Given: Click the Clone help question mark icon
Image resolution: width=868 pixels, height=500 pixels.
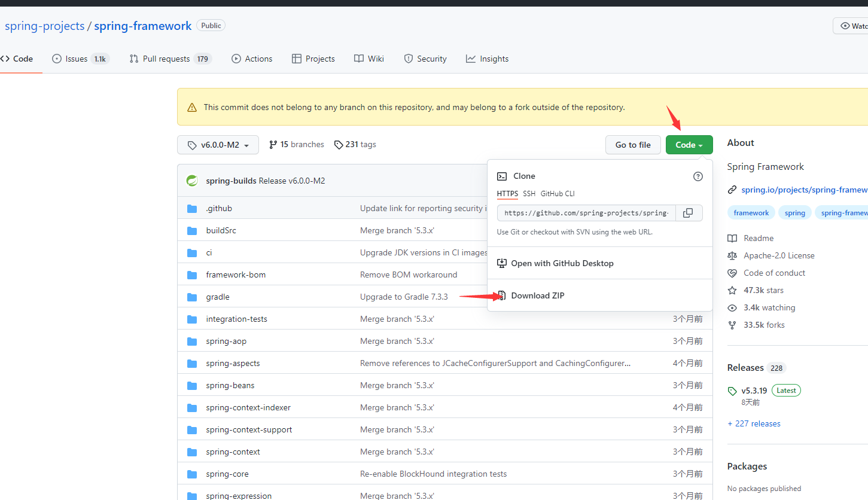Looking at the screenshot, I should click(x=698, y=176).
